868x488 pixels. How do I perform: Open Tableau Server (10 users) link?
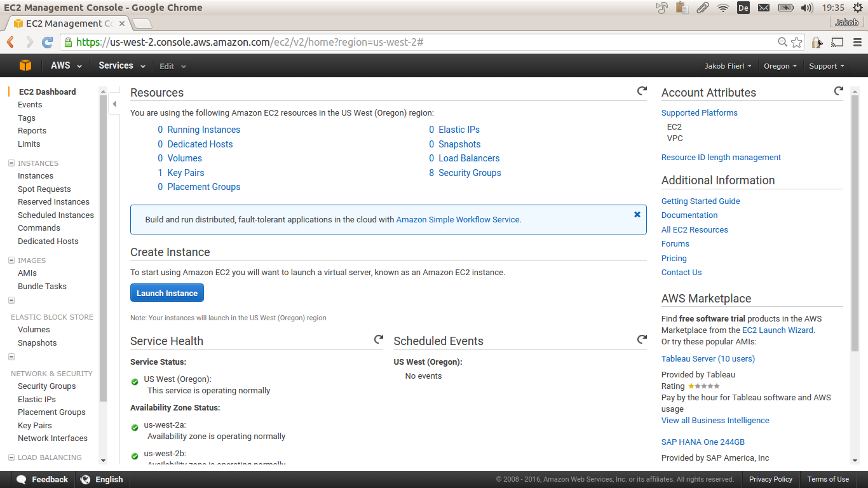pos(708,359)
